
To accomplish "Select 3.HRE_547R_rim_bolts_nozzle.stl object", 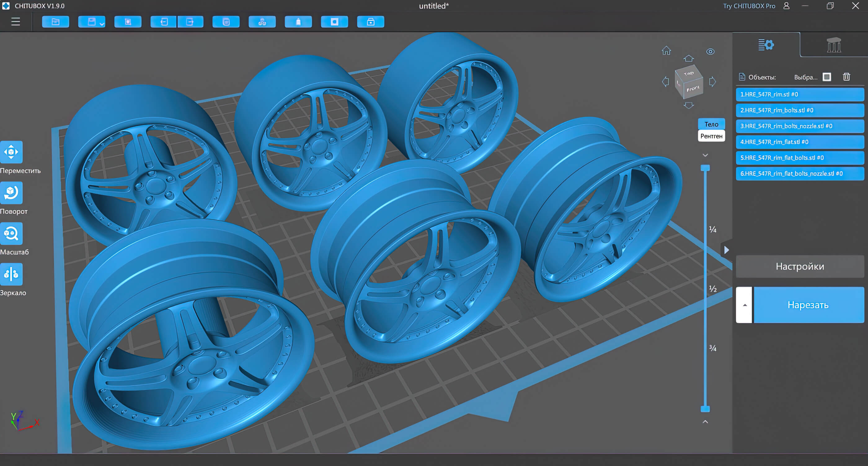I will coord(800,126).
